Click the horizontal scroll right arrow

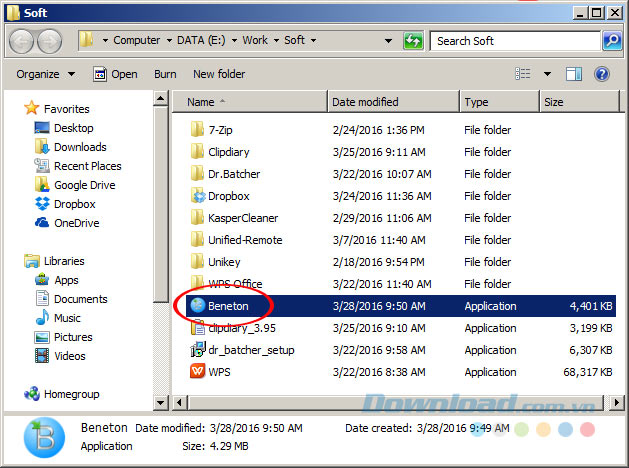point(616,402)
